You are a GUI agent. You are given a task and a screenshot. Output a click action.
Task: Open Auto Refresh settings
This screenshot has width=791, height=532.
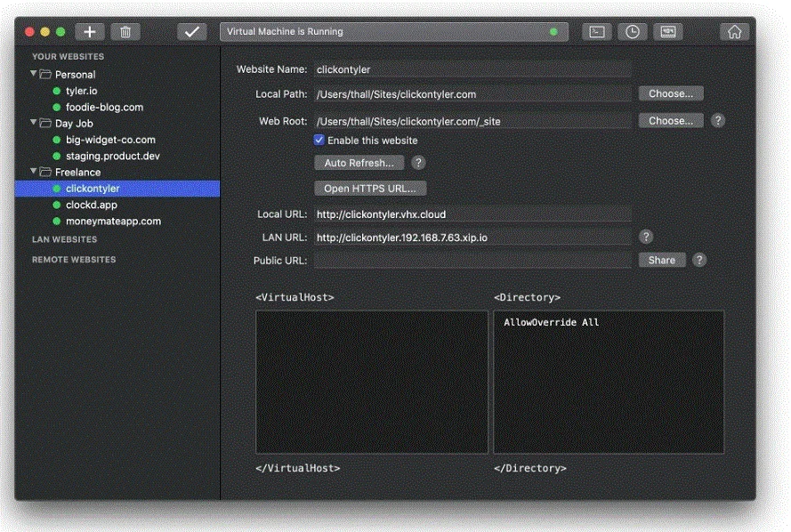click(x=359, y=163)
